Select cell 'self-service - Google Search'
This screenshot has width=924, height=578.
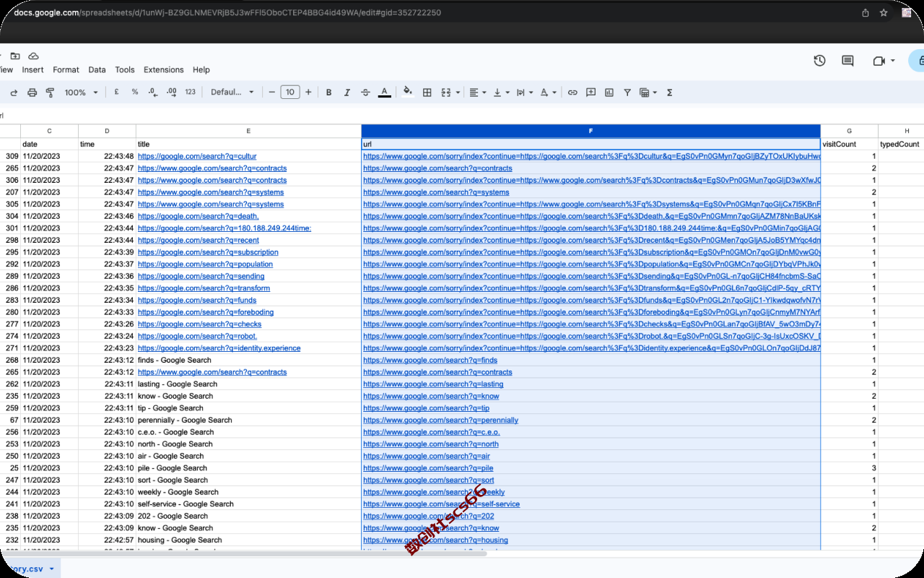pyautogui.click(x=248, y=504)
